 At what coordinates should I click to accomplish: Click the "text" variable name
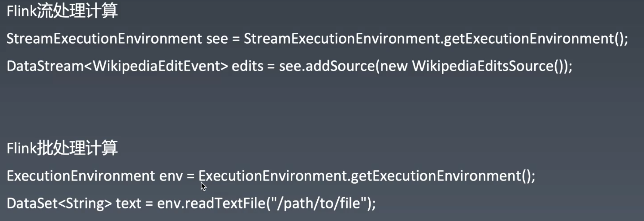point(128,204)
